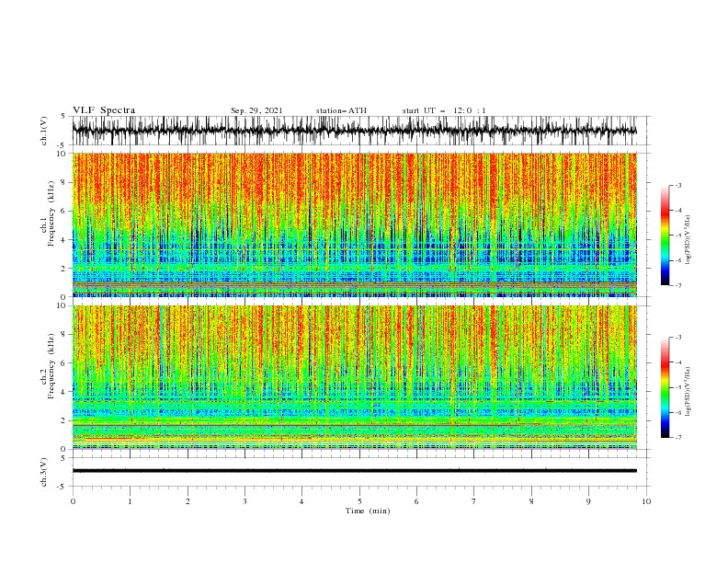The width and height of the screenshot is (728, 563).
Task: Click the "-3" tick on the ch.2 color bar
Action: tap(677, 338)
